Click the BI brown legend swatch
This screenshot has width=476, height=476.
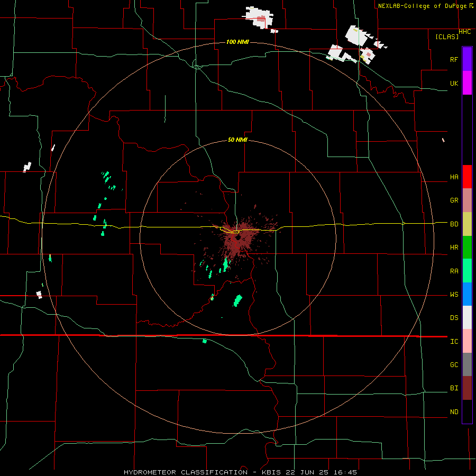click(467, 388)
